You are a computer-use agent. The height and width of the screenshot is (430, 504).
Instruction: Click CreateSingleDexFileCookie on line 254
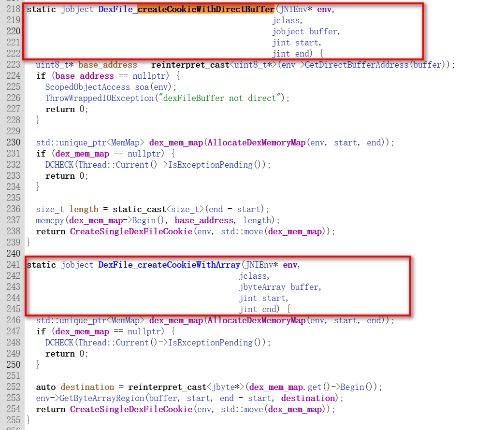131,409
